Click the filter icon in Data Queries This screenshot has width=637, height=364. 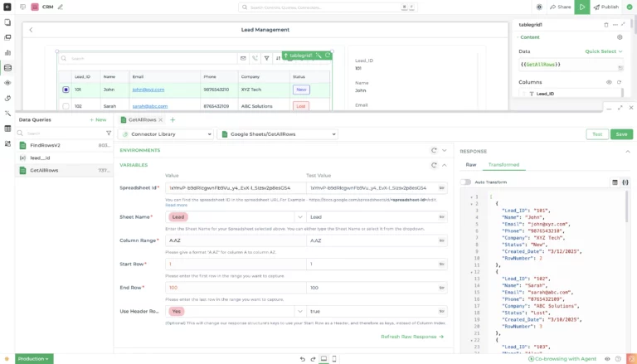[108, 133]
